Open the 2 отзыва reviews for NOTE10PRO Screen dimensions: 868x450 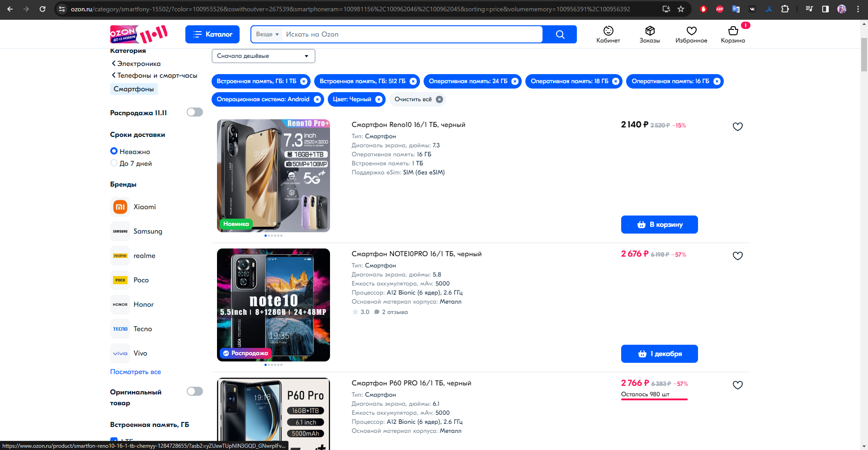(391, 312)
